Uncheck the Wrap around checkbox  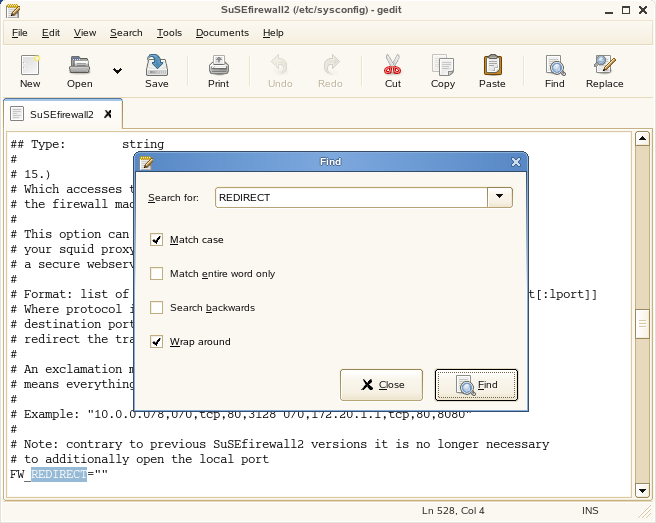point(156,341)
